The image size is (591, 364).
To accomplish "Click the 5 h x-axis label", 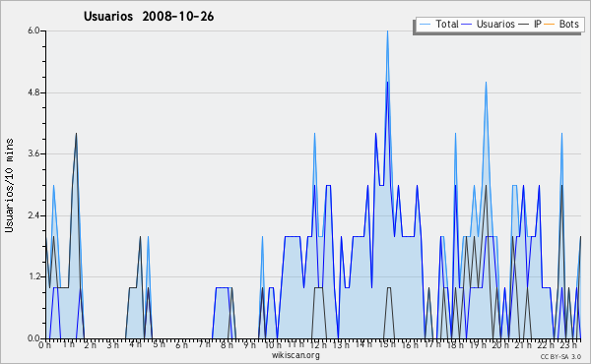I will point(159,344).
